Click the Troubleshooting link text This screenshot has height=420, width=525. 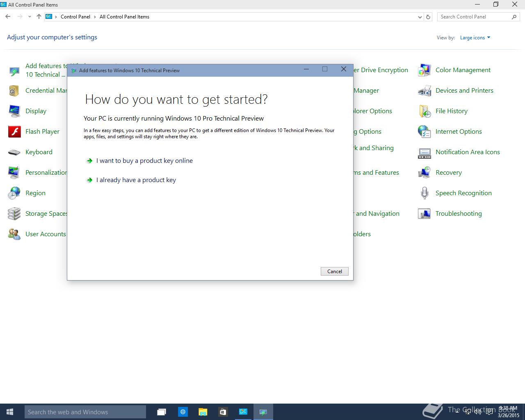click(x=459, y=214)
